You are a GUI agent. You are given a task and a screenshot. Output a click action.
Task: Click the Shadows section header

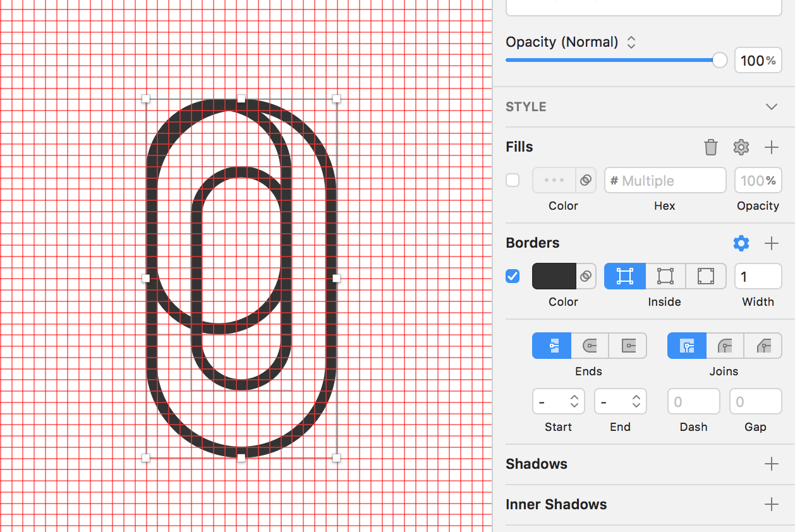(537, 464)
